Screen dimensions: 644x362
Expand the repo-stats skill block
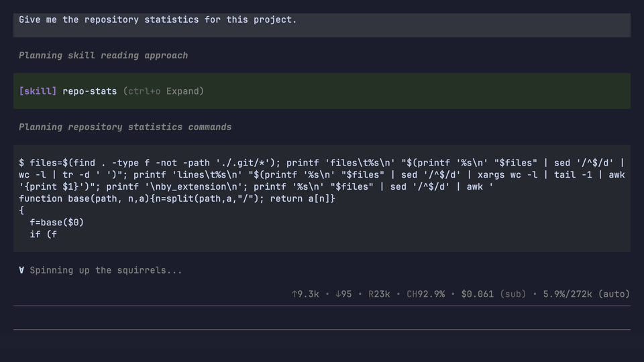(321, 91)
